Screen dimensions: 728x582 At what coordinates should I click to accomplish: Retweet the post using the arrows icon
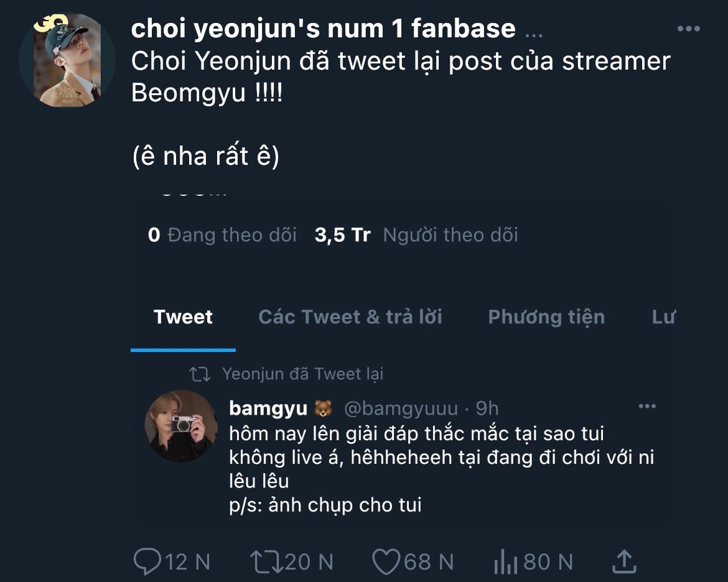click(x=265, y=561)
